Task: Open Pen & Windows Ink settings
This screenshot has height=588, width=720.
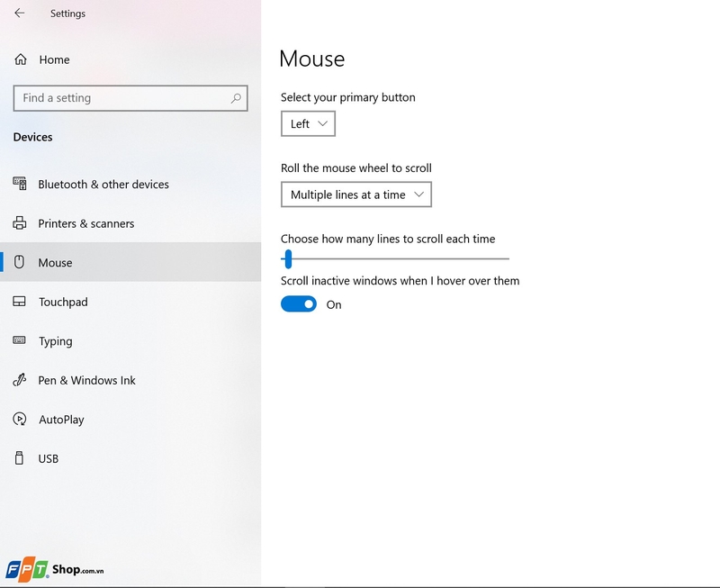Action: [x=130, y=380]
